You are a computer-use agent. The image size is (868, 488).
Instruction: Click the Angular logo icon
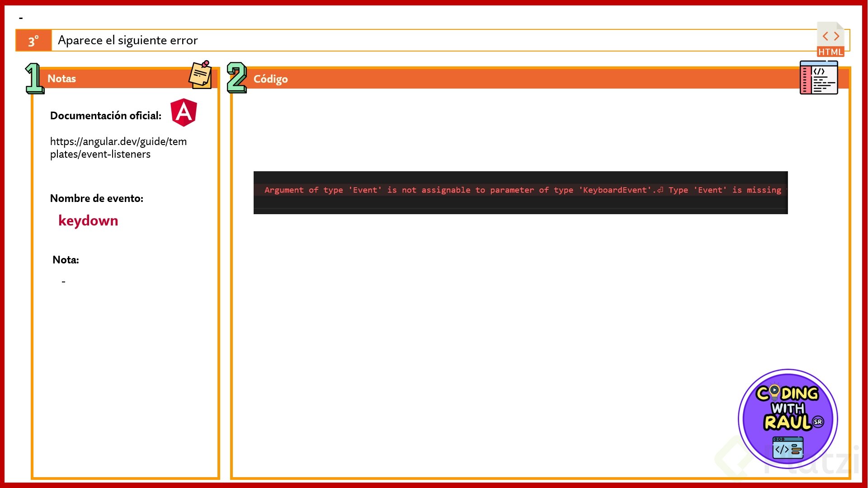[184, 112]
